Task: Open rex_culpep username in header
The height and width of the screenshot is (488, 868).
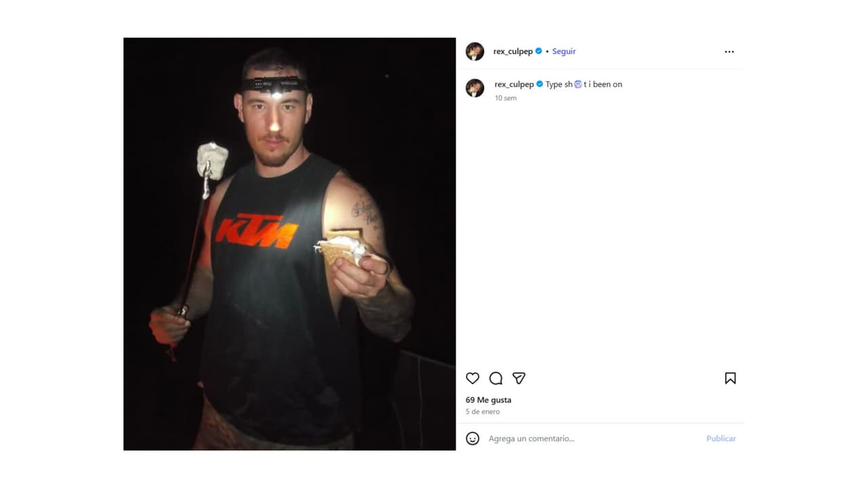Action: [x=513, y=52]
